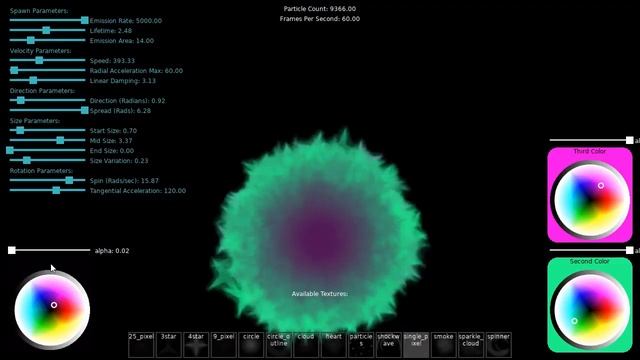Viewport: 640px width, 360px height.
Task: Click the Particle Count readout
Action: [x=320, y=9]
